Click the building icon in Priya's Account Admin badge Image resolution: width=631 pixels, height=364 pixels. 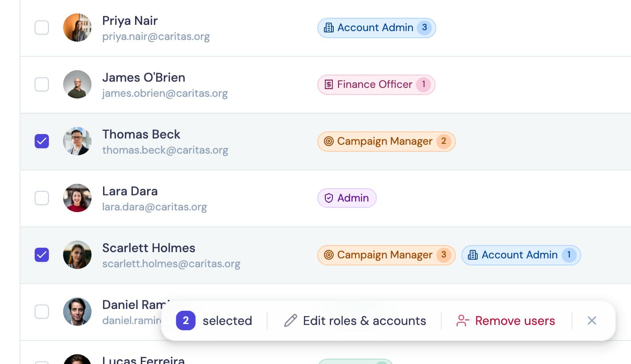coord(329,28)
